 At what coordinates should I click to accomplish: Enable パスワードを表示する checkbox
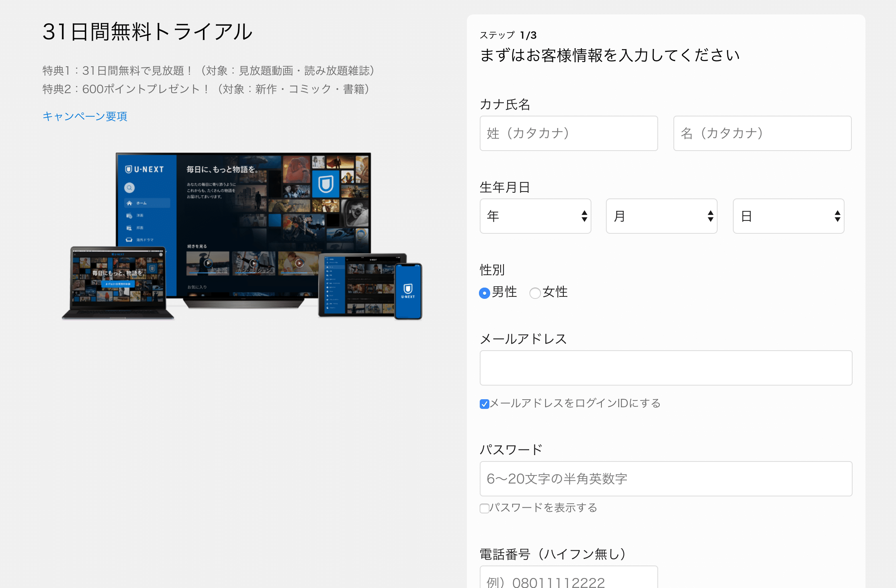coord(485,508)
